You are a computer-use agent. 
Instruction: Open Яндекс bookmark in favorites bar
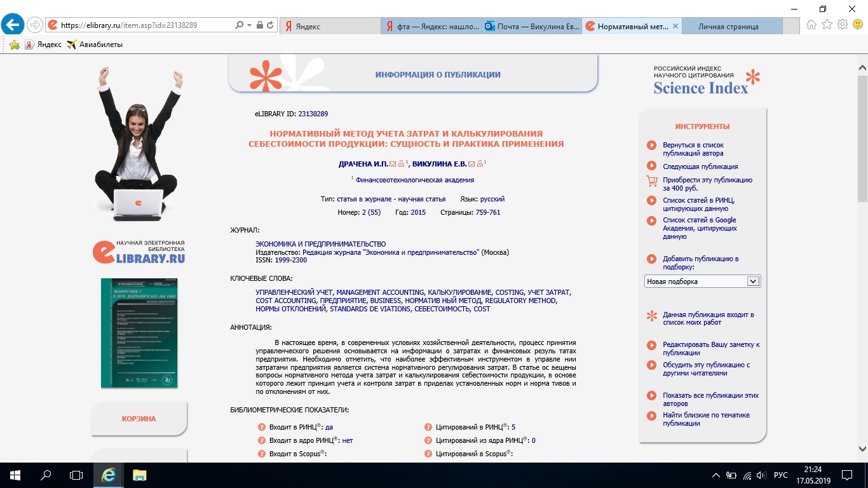click(x=43, y=44)
